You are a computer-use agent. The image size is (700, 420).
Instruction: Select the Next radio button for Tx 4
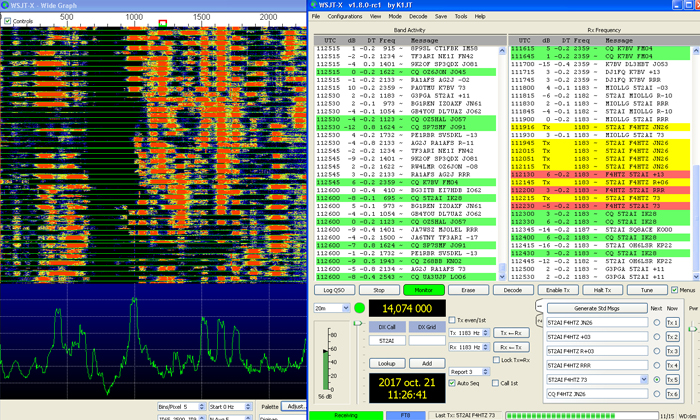coord(657,366)
